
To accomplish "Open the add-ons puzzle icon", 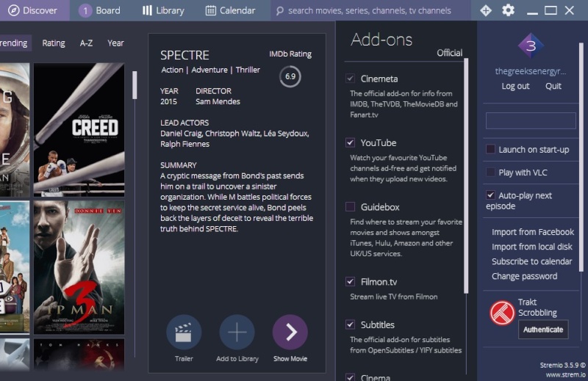I will click(x=486, y=10).
